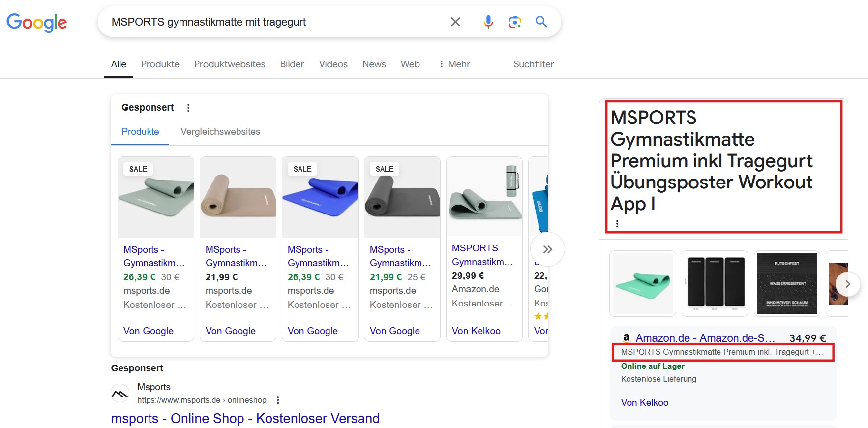Go to the News tab
The height and width of the screenshot is (428, 868).
[x=374, y=64]
